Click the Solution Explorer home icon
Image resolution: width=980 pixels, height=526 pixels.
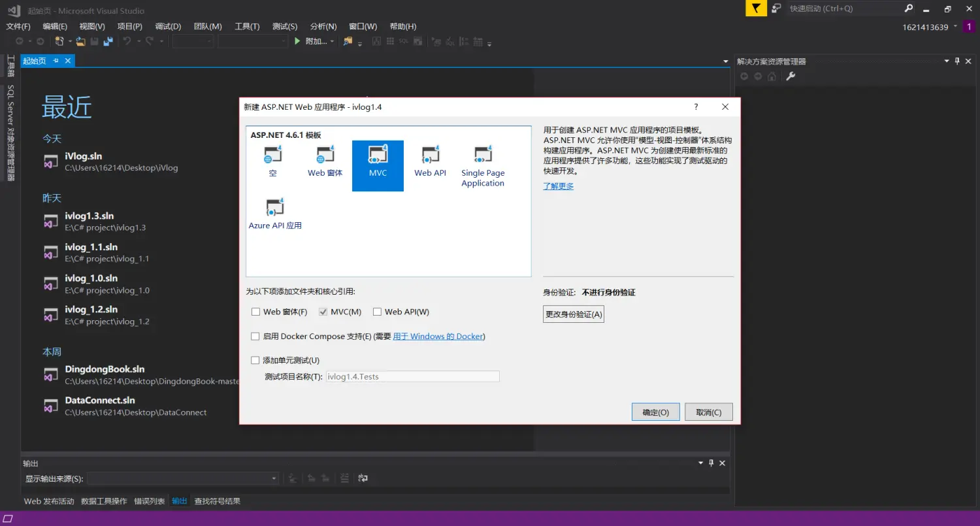772,76
